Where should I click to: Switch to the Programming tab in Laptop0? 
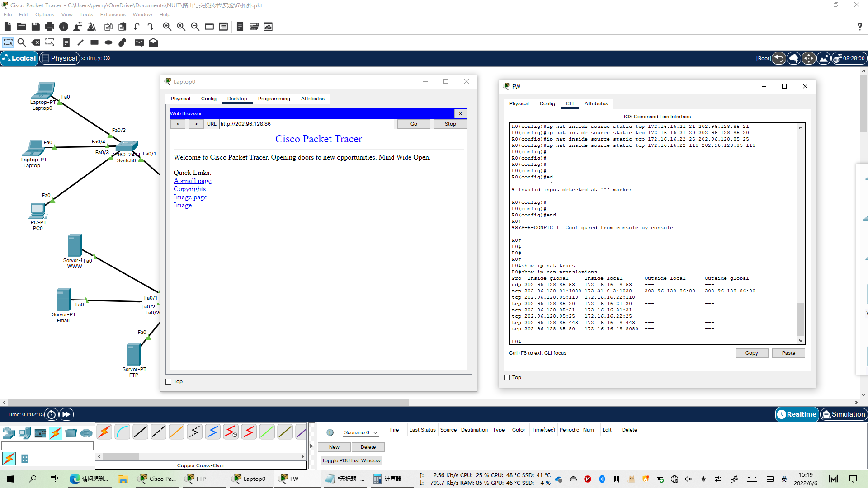tap(274, 99)
